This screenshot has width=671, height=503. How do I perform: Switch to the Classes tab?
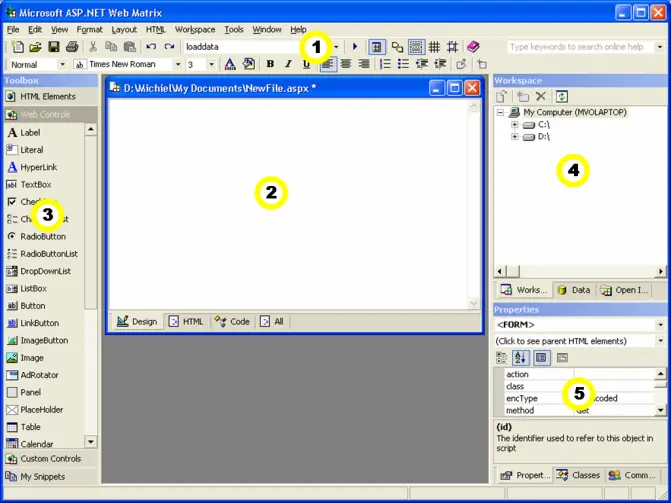pos(579,475)
